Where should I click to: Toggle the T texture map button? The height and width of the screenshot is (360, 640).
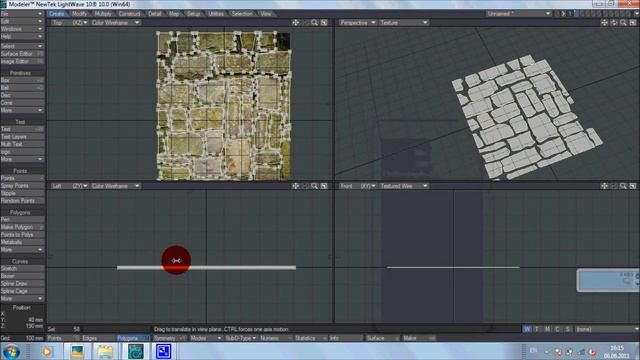(537, 329)
